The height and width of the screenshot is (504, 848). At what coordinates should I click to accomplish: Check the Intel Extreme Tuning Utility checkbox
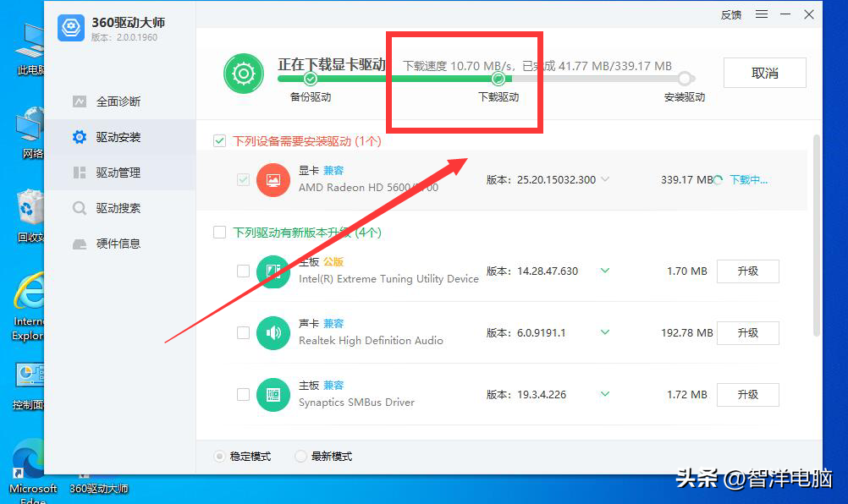tap(244, 271)
